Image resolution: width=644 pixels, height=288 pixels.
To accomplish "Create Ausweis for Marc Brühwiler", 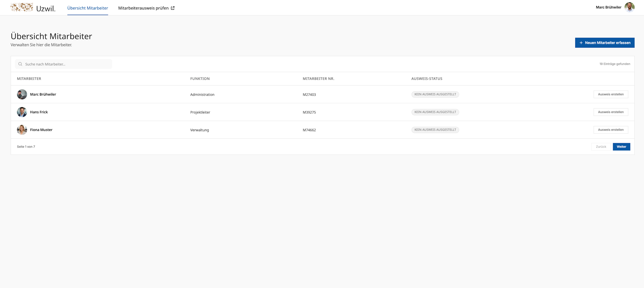I will coord(610,94).
